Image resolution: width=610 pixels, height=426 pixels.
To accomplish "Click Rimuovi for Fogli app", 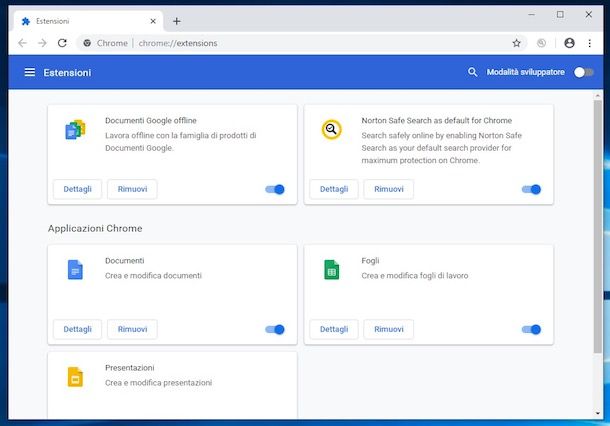I will coord(389,329).
